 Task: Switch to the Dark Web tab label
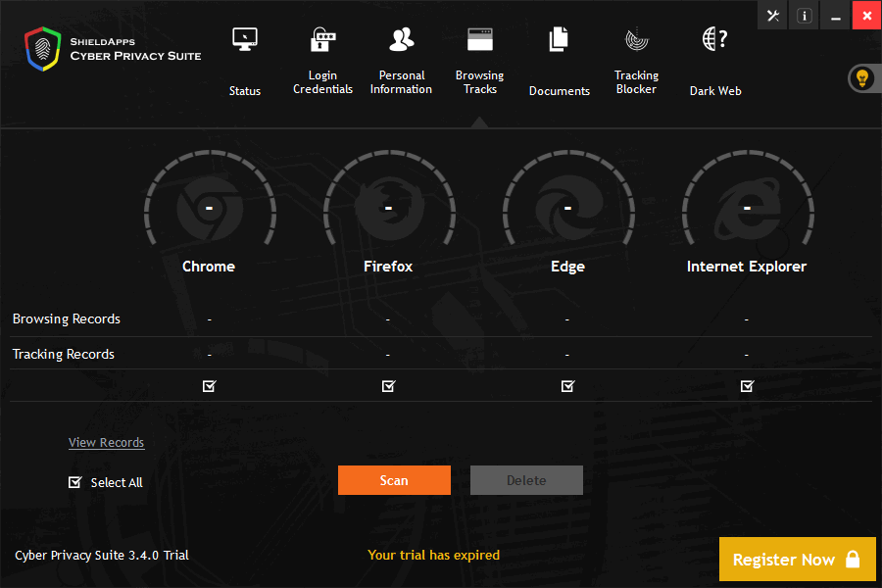coord(715,90)
